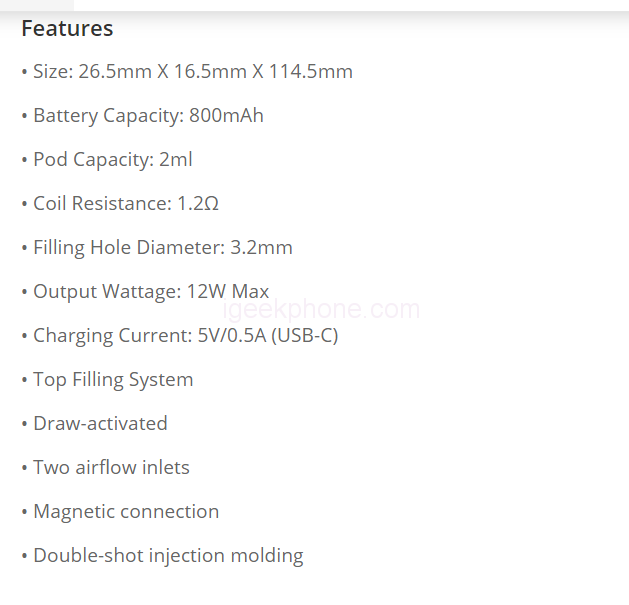Select the 2ml pod capacity value

tap(176, 160)
